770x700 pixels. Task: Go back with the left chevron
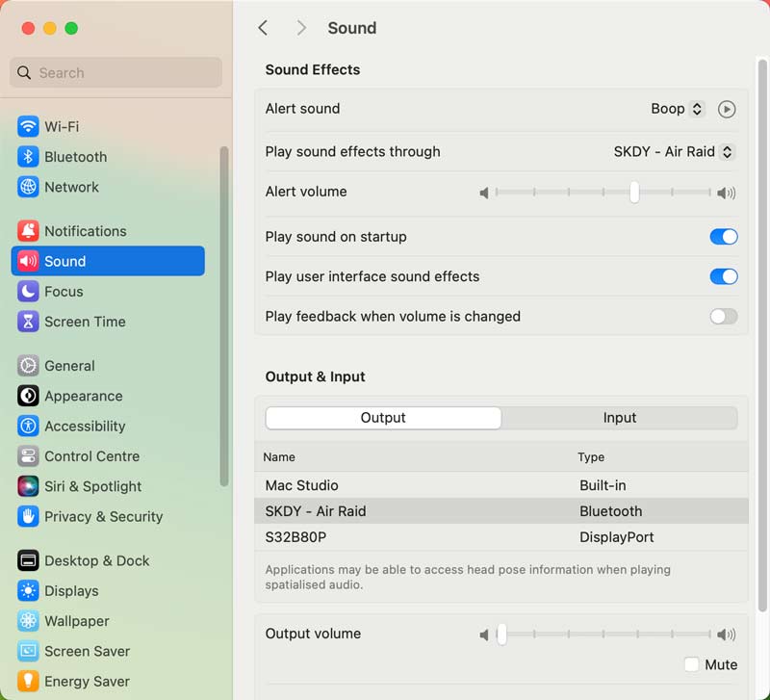[263, 28]
